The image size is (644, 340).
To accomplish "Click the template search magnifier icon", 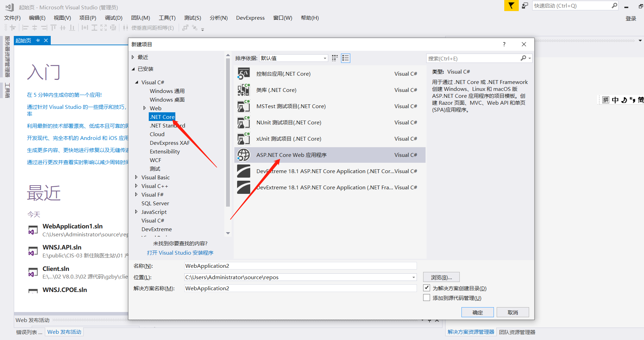I will pyautogui.click(x=524, y=58).
